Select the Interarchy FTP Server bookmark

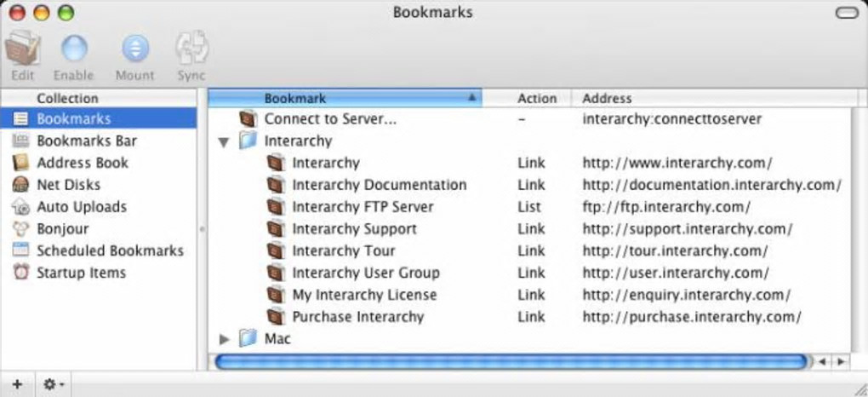click(x=529, y=207)
